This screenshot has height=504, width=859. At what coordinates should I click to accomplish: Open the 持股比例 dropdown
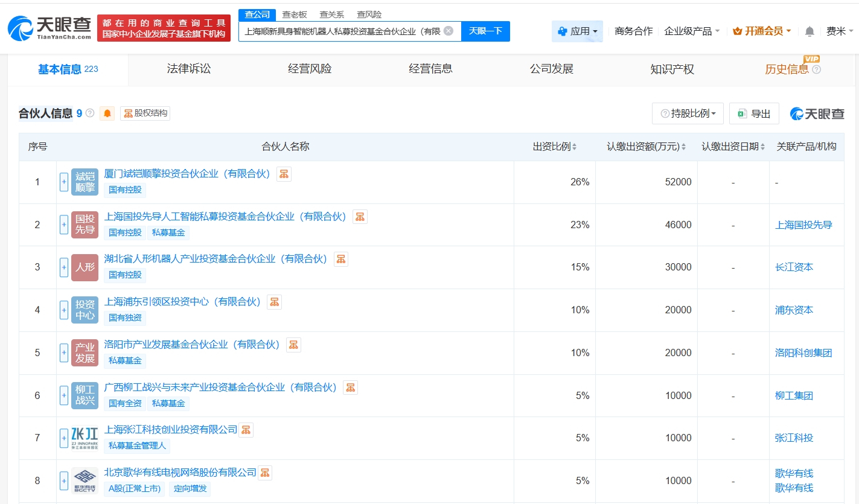688,113
